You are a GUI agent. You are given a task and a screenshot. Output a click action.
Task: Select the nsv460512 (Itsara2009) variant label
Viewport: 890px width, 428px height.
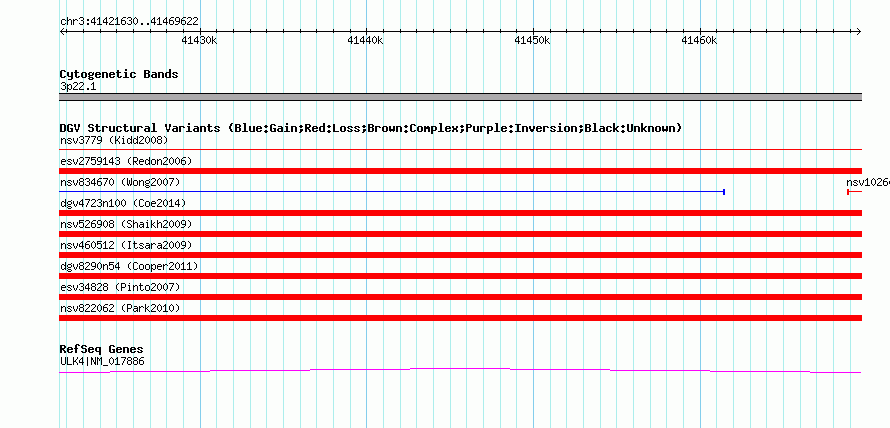126,245
